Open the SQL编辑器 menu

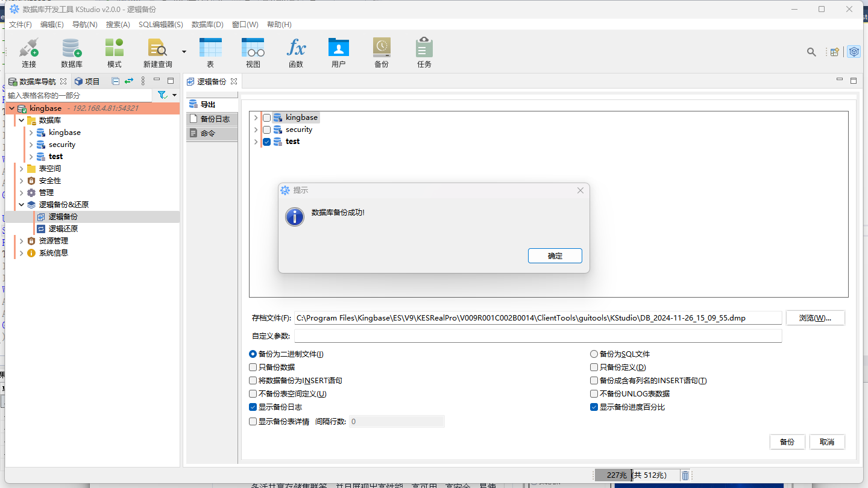[x=160, y=25]
